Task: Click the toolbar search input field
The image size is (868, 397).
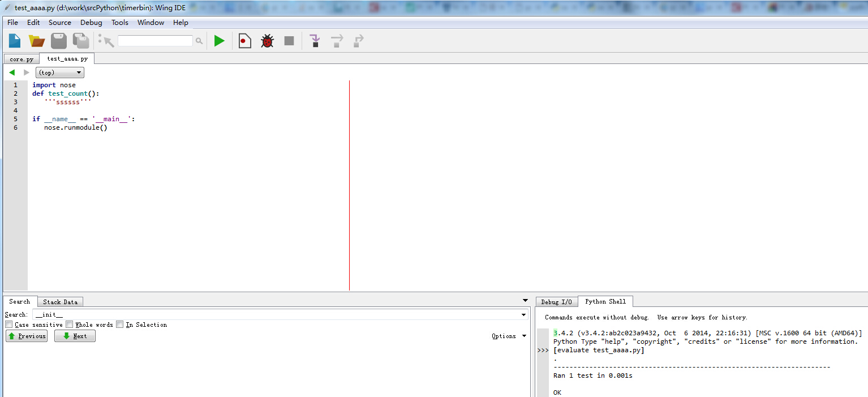Action: [x=155, y=41]
